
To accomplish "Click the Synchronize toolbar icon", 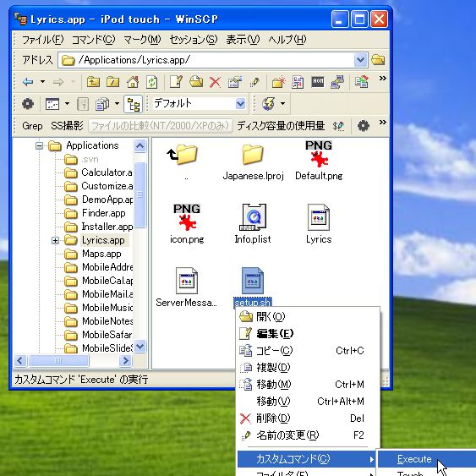I will 337,82.
